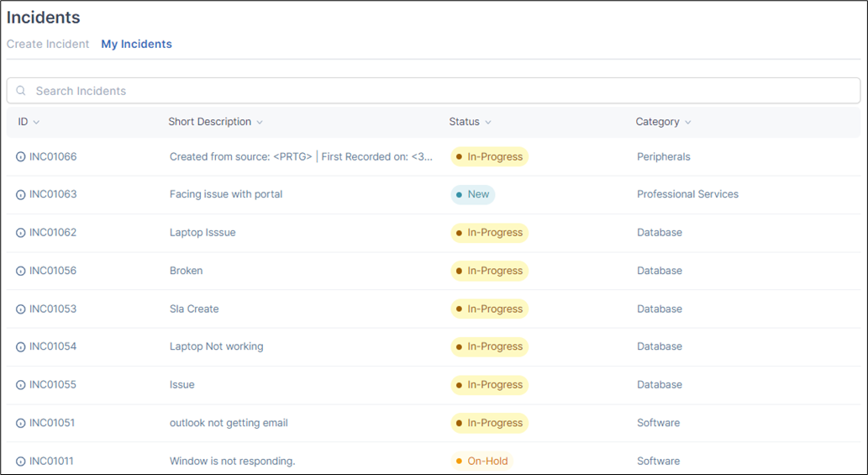
Task: Expand the Category column chevron
Action: tap(687, 123)
